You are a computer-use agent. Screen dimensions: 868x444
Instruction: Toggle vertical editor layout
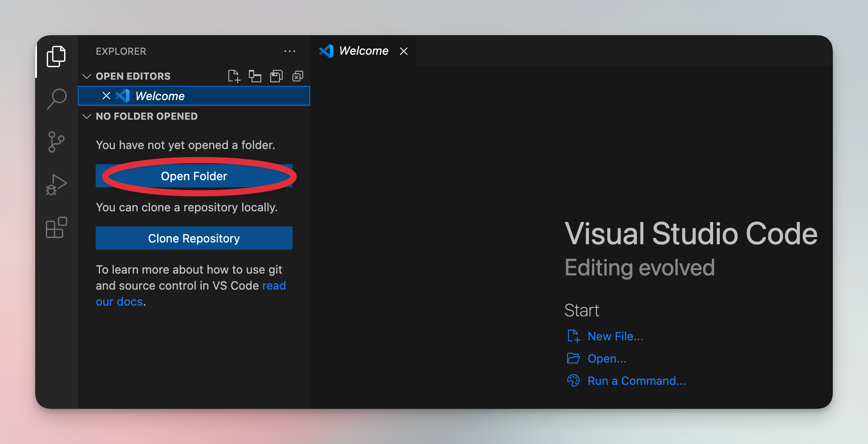point(255,76)
